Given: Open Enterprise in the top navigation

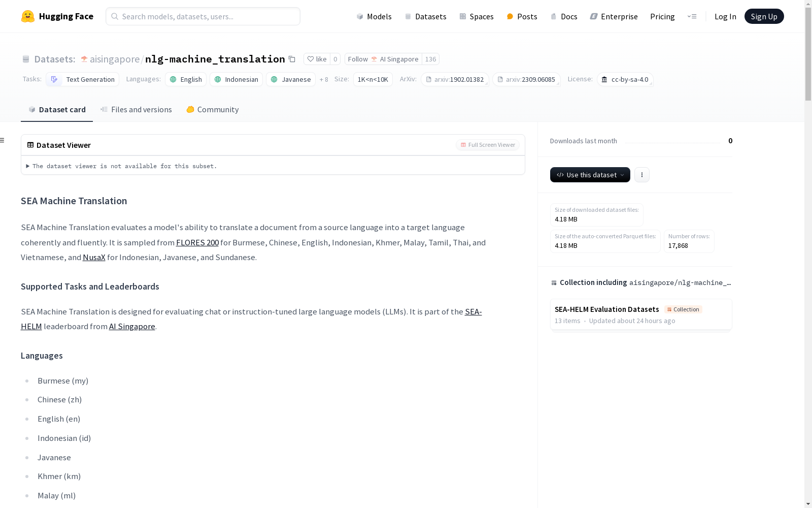Looking at the screenshot, I should [614, 16].
